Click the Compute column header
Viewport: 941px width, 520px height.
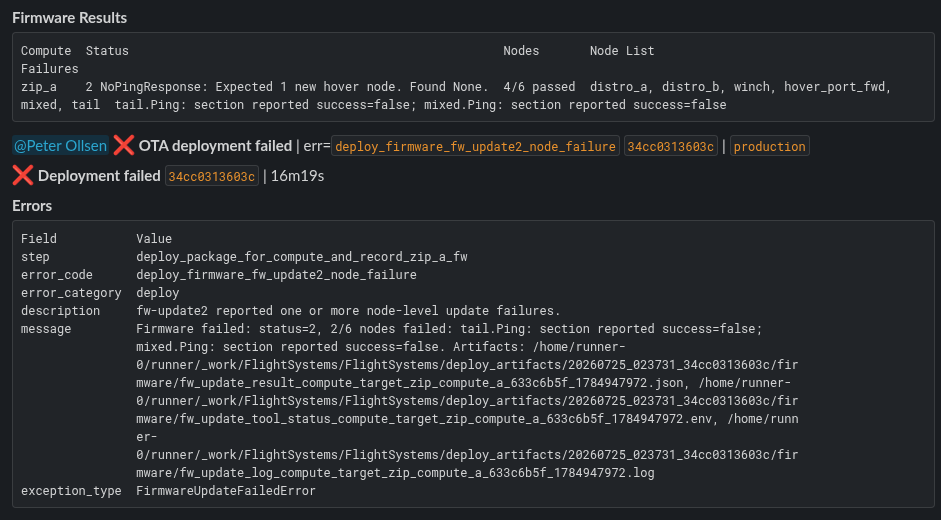click(x=46, y=51)
